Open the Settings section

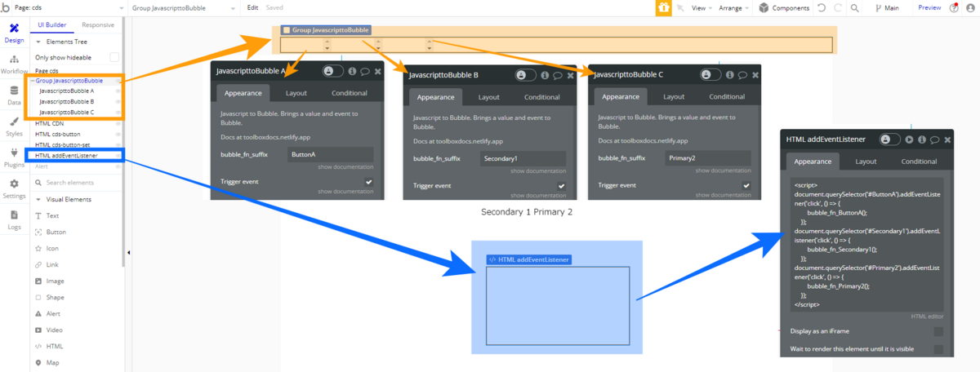(x=14, y=188)
